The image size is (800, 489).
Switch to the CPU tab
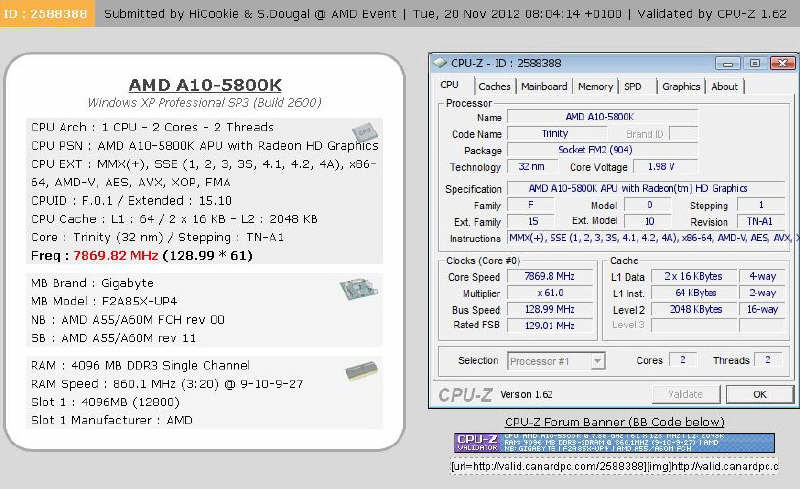450,85
